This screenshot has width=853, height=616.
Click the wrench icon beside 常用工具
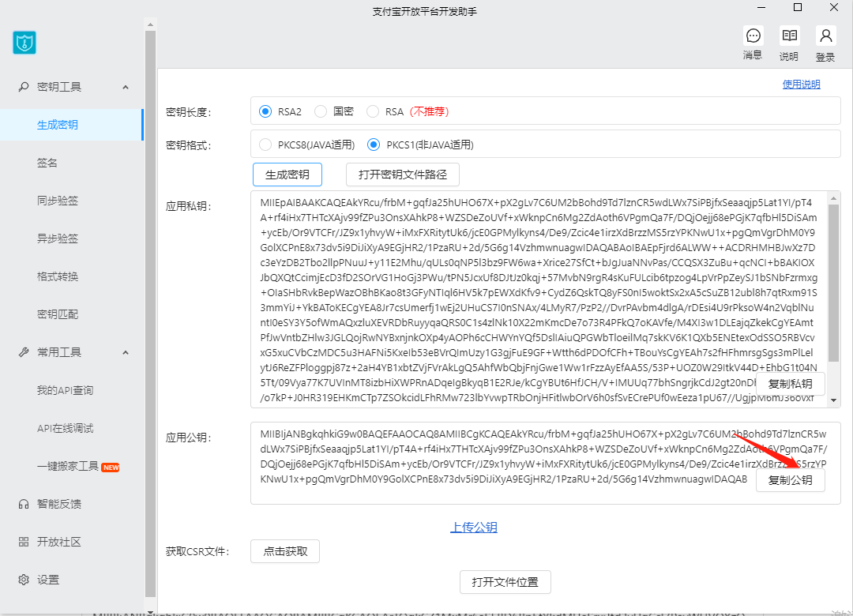pos(24,353)
